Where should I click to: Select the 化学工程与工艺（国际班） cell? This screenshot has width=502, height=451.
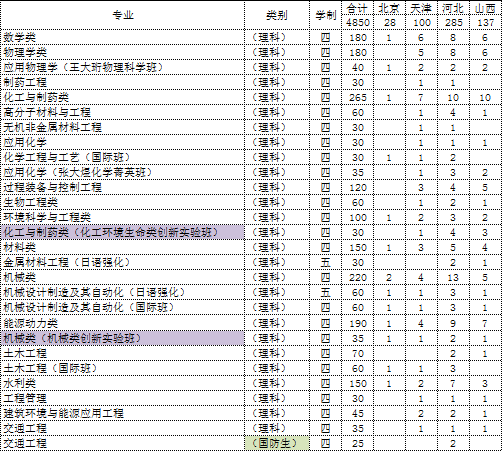tap(123, 157)
